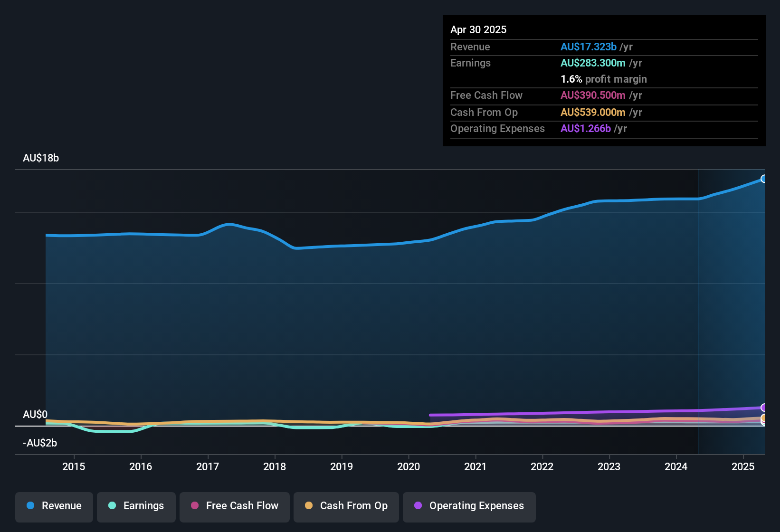This screenshot has width=780, height=532.
Task: Toggle the Cash From Op legend button
Action: [346, 507]
